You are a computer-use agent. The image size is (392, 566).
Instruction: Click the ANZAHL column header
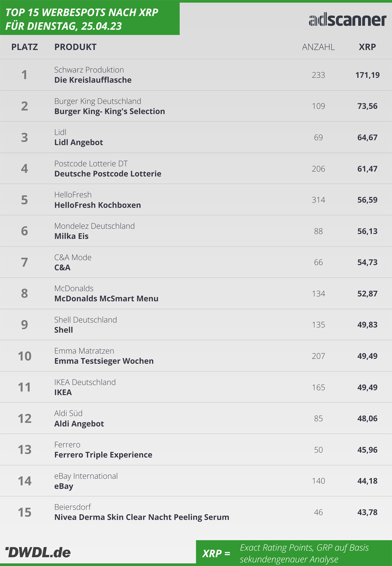point(318,47)
